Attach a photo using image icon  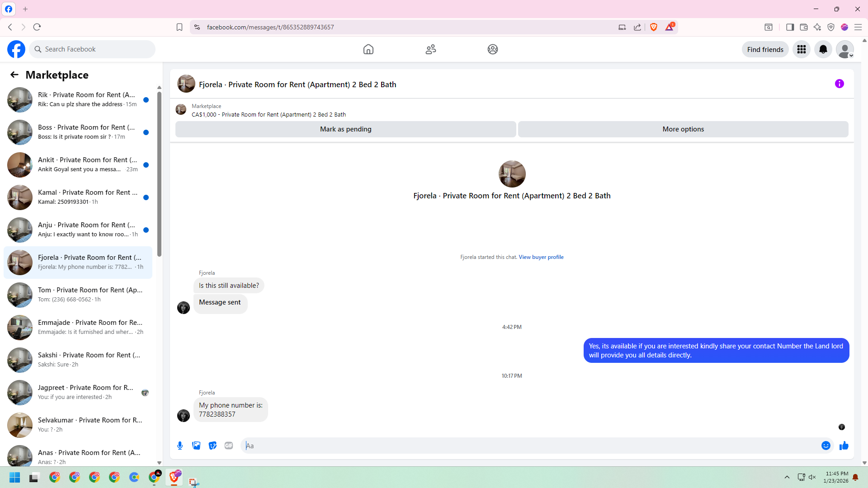[x=196, y=446]
